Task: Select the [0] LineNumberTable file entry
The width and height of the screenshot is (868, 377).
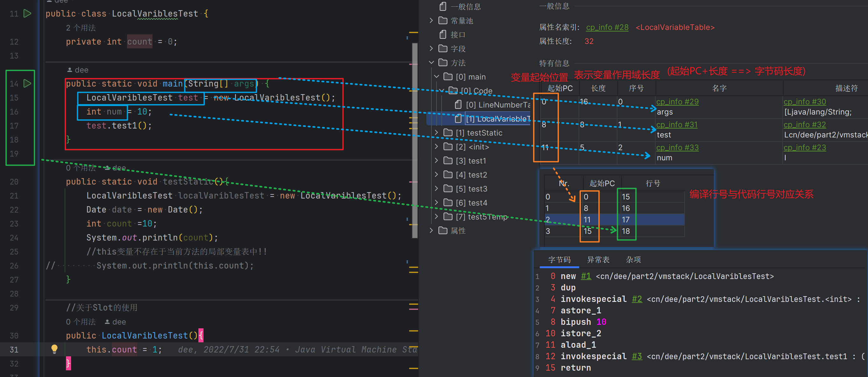Action: point(498,105)
